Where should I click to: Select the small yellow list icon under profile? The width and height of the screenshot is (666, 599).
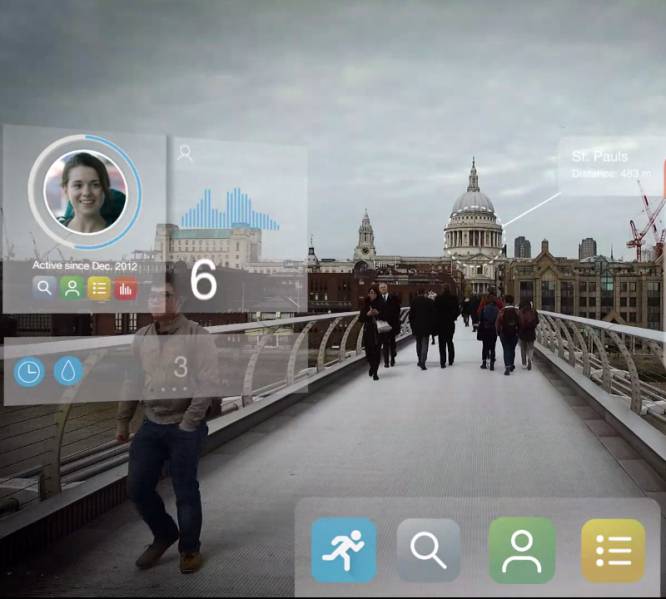point(98,288)
